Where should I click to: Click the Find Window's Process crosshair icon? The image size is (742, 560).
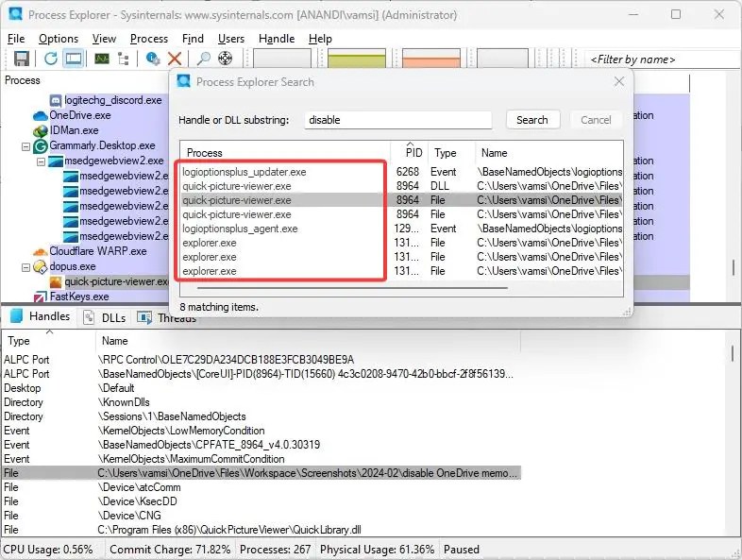(226, 59)
